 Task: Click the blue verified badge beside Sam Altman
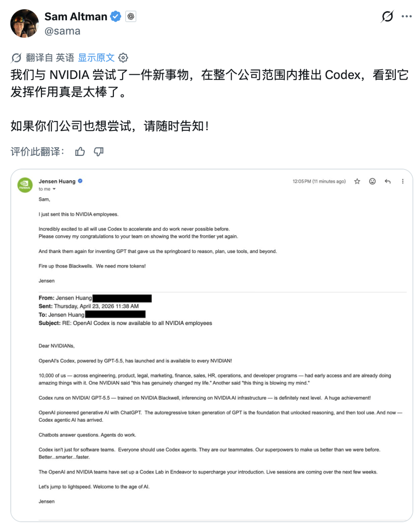point(115,16)
